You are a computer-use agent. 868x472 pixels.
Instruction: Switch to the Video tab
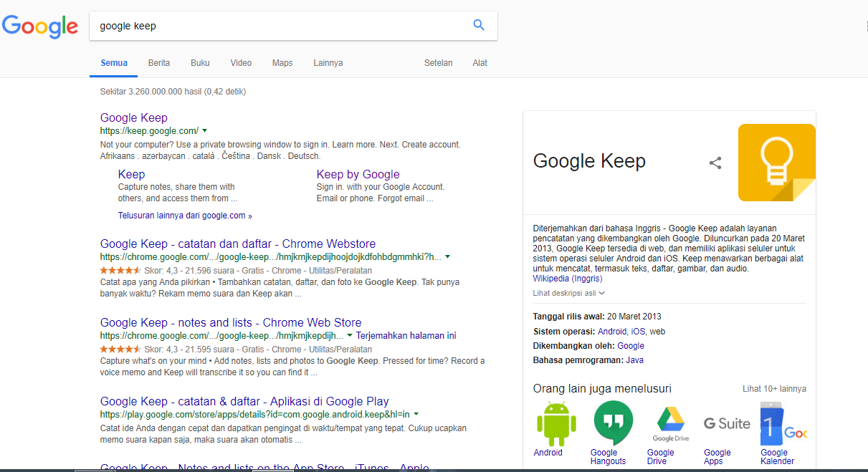click(241, 63)
